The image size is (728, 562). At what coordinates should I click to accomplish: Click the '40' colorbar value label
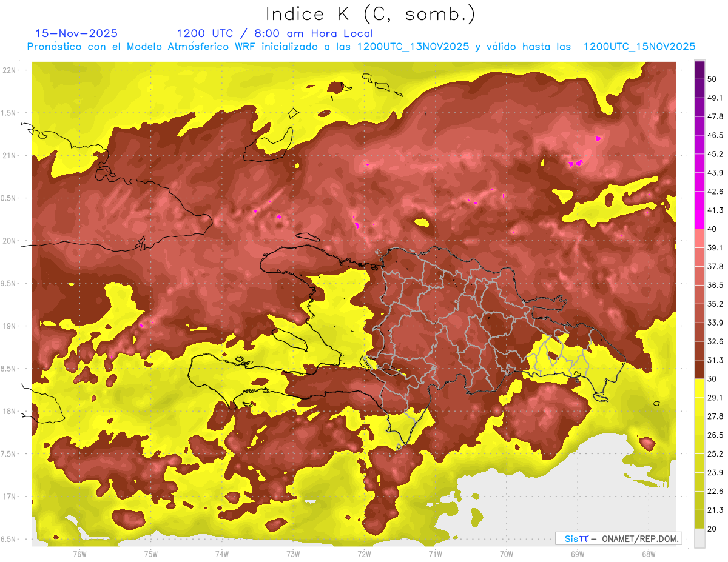713,229
